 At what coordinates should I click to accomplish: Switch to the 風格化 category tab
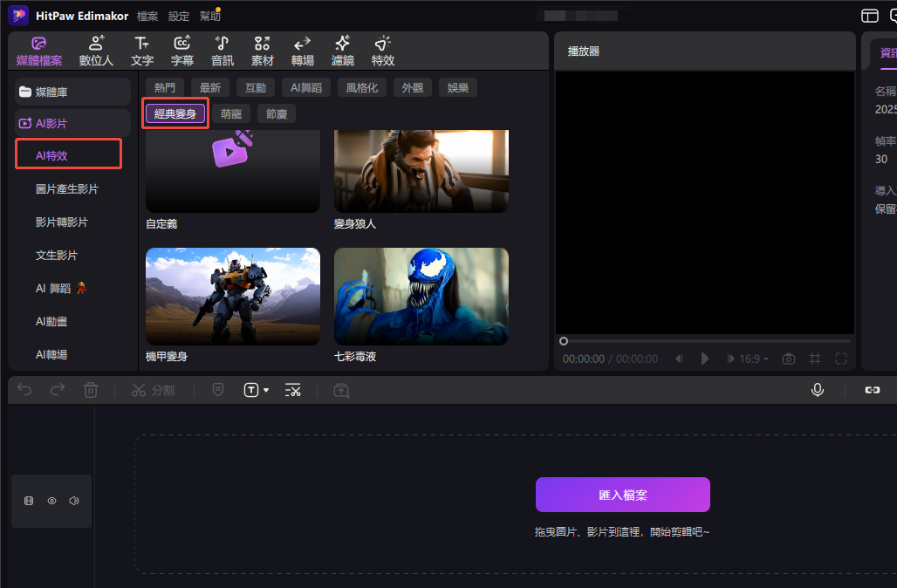click(x=362, y=87)
